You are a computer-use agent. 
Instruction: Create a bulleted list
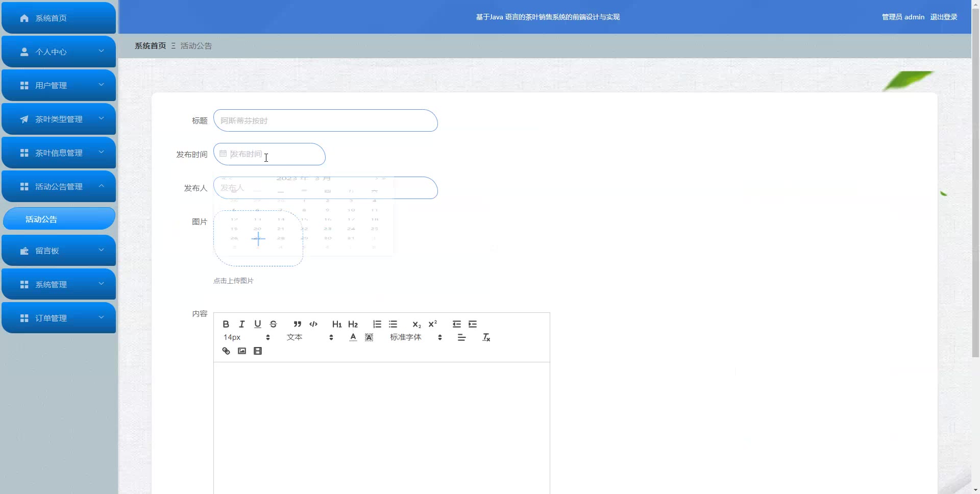tap(393, 324)
